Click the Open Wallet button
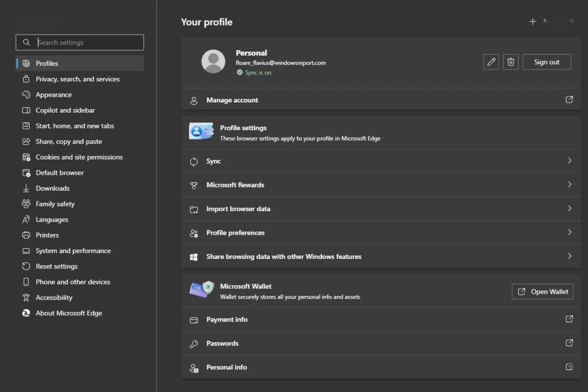Viewport: 588px width, 392px height. click(x=542, y=291)
